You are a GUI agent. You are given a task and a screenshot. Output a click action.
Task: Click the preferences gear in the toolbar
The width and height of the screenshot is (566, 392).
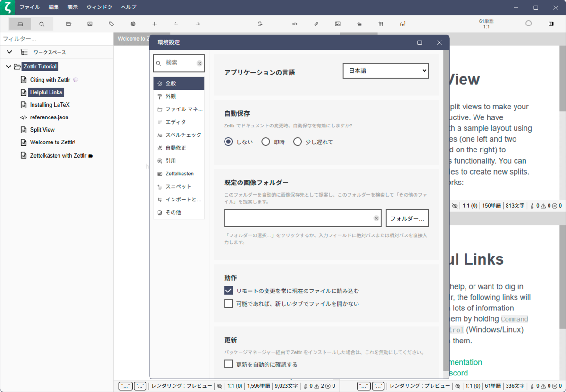coord(133,24)
